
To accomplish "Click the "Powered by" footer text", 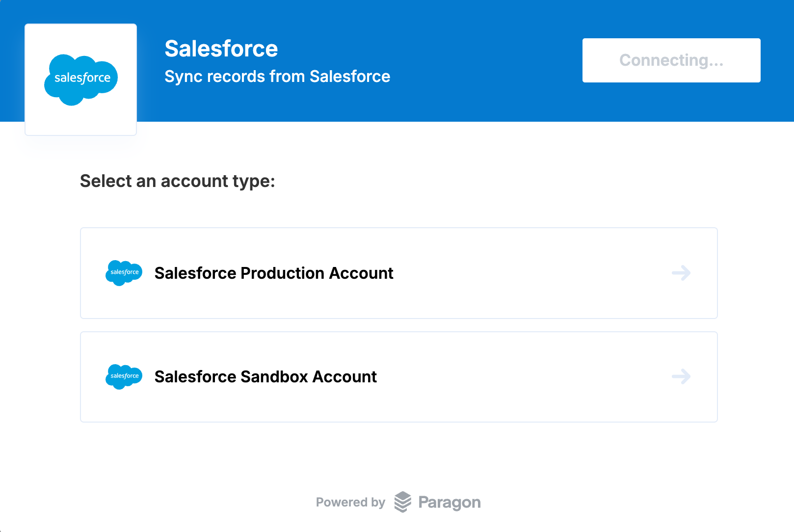I will click(350, 502).
